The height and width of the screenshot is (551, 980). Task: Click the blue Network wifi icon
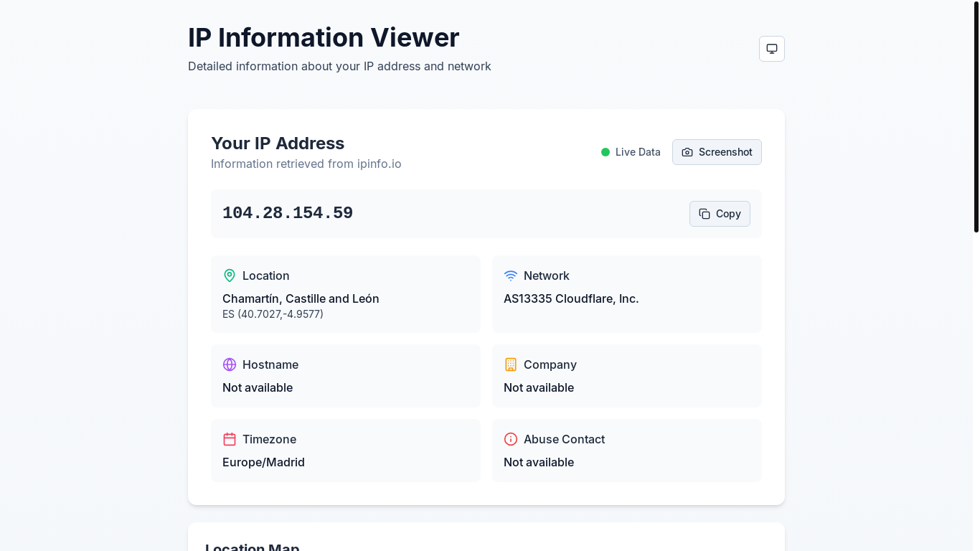[511, 275]
